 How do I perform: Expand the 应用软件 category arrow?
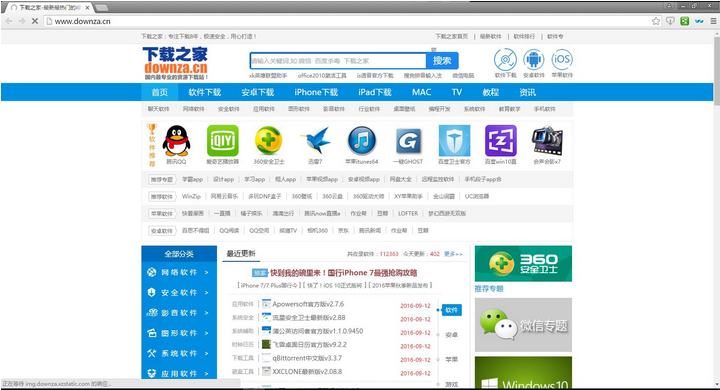pyautogui.click(x=206, y=373)
